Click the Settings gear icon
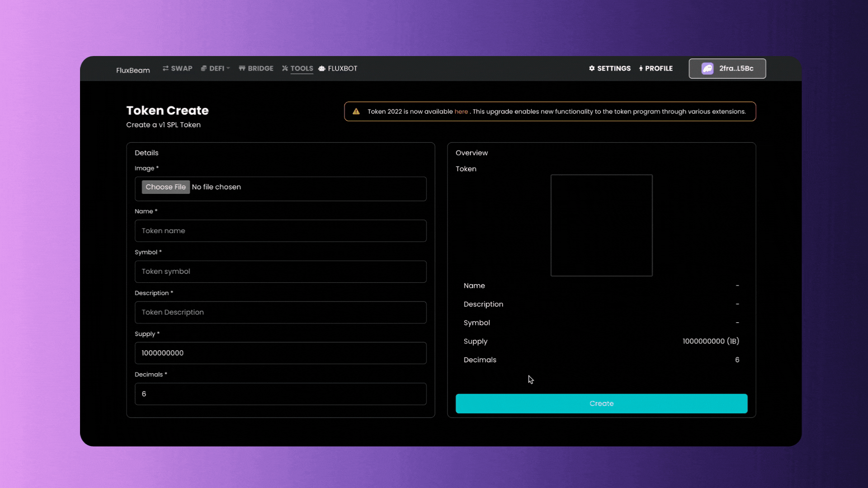 [x=592, y=68]
